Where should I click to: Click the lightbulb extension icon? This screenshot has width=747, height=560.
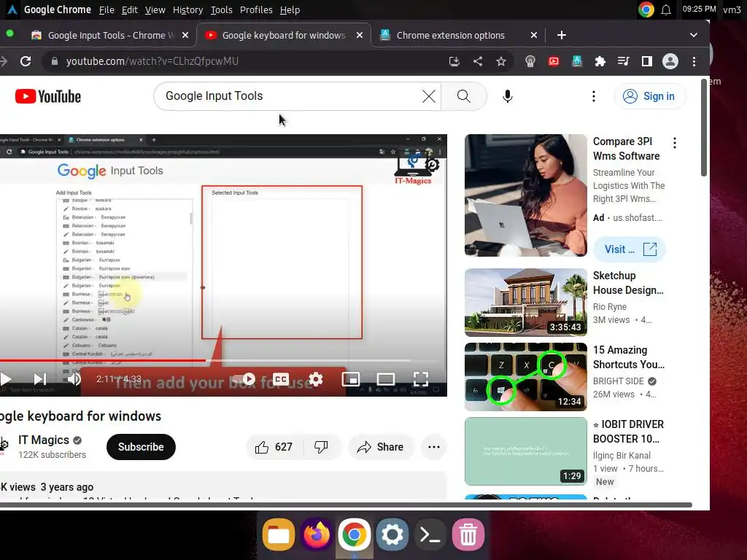(x=530, y=61)
